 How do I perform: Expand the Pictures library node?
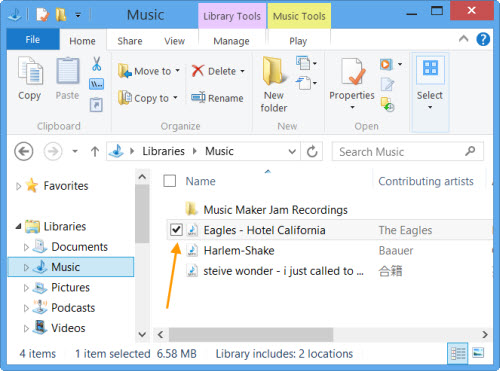point(26,288)
